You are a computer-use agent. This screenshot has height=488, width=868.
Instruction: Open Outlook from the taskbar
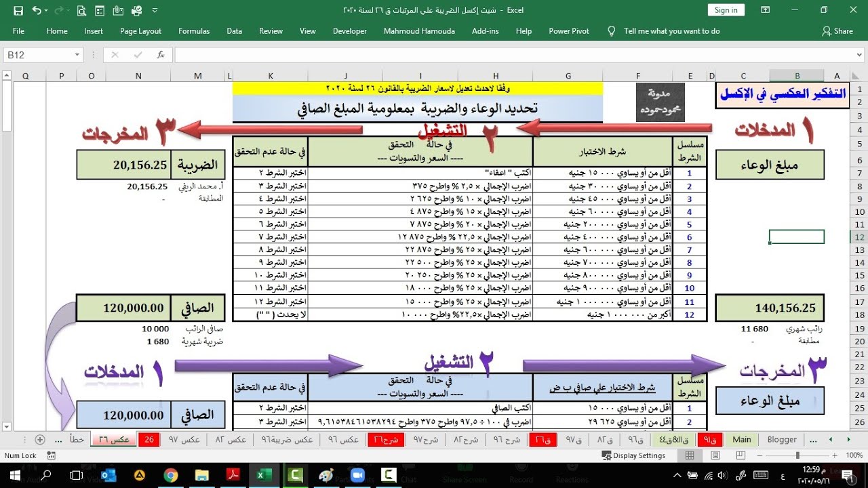point(108,476)
